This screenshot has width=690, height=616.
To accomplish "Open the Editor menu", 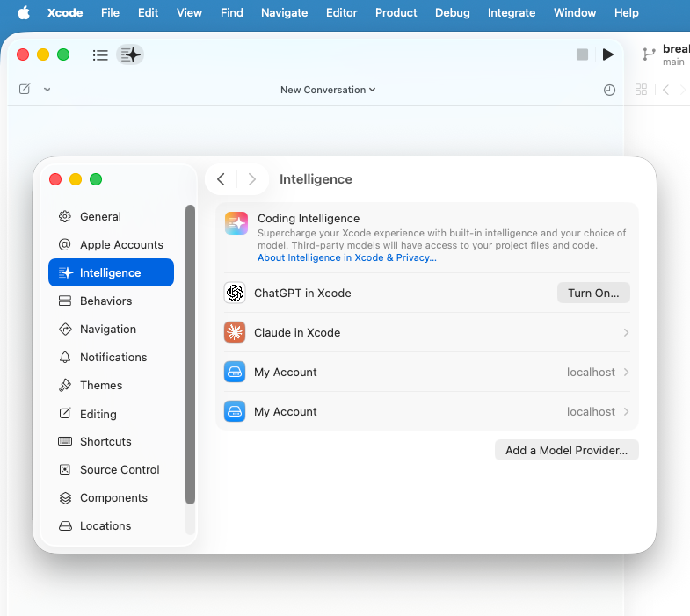I will (341, 13).
